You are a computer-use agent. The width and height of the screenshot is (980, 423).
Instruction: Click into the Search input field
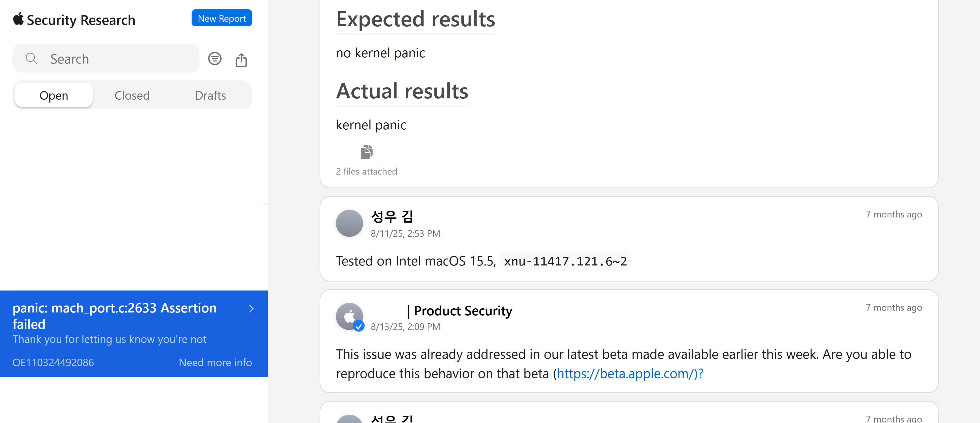click(118, 59)
